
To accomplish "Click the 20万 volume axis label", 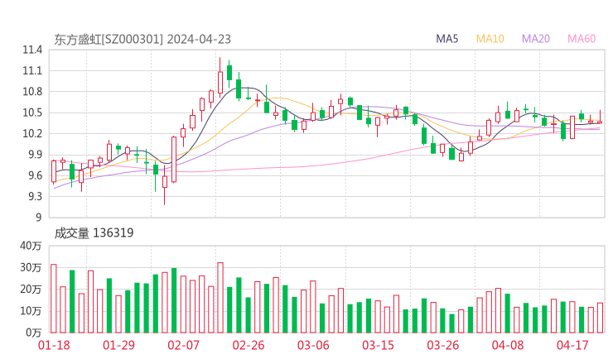I will pyautogui.click(x=31, y=290).
